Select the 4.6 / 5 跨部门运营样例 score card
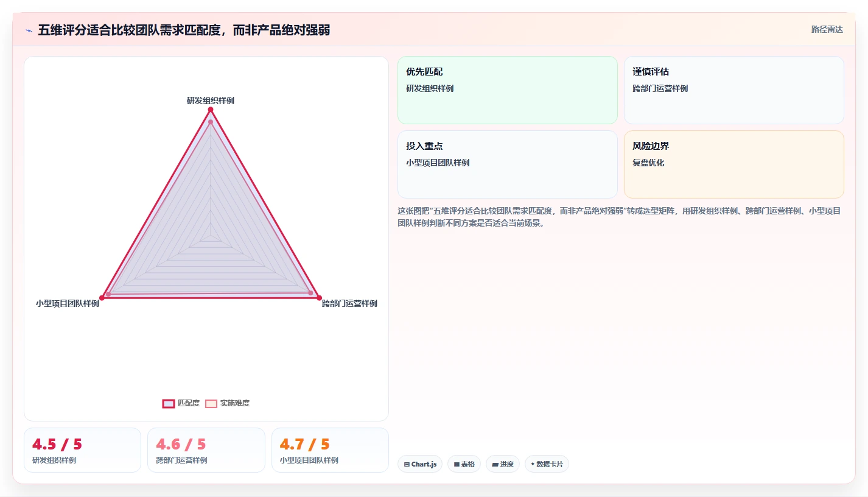 click(x=206, y=450)
